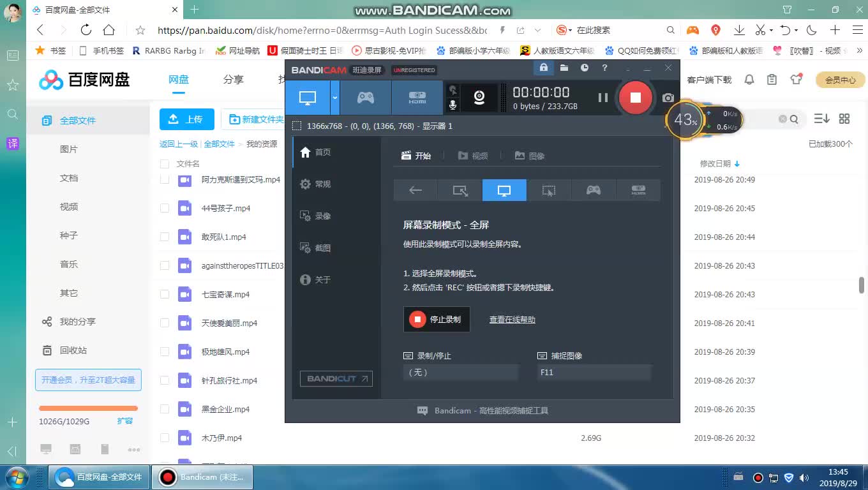Click the 捕捉图像 F11 hotkey field

click(594, 372)
